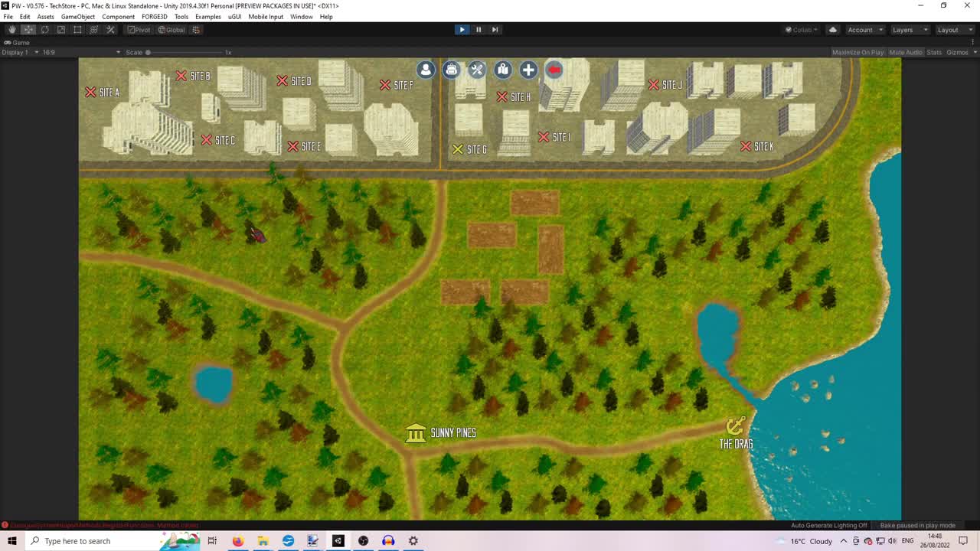Enable Mute Audio in the Game view
Screen dimensions: 980x551
906,52
